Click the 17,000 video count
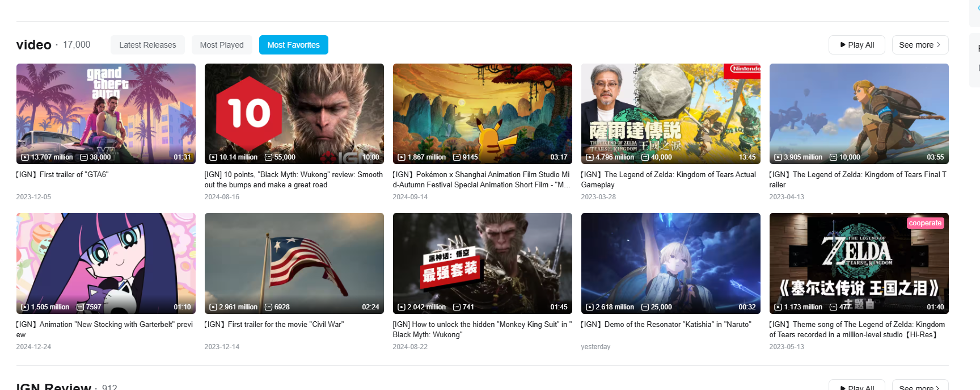The image size is (980, 390). pyautogui.click(x=77, y=45)
